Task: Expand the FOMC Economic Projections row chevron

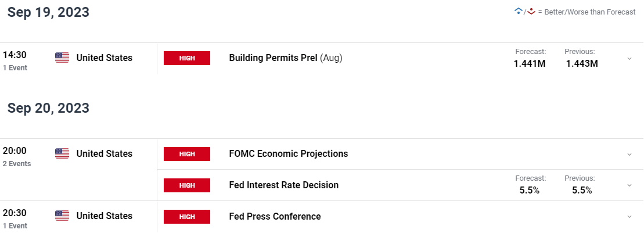Action: [629, 154]
